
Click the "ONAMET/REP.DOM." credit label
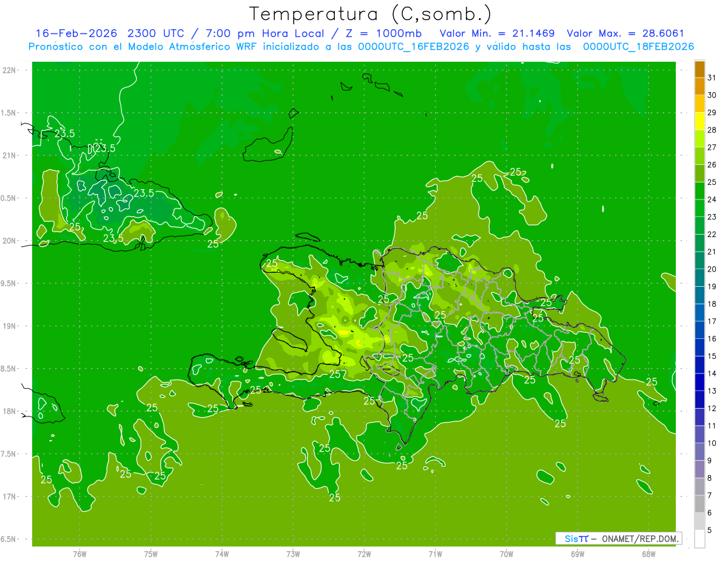[641, 538]
